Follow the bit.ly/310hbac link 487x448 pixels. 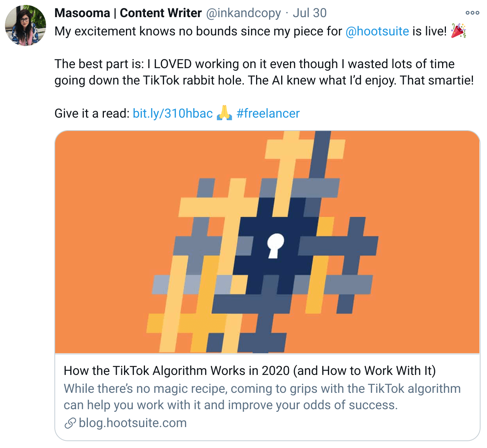pyautogui.click(x=173, y=113)
